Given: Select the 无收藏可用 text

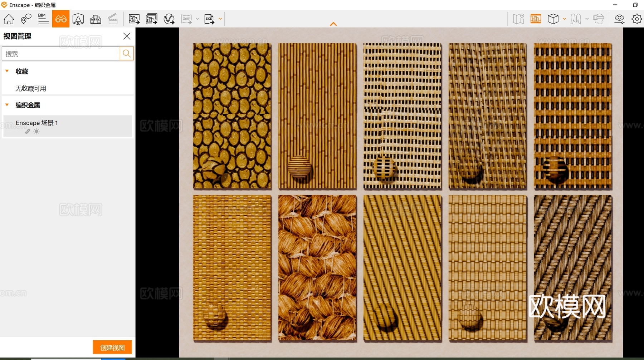Looking at the screenshot, I should [31, 88].
